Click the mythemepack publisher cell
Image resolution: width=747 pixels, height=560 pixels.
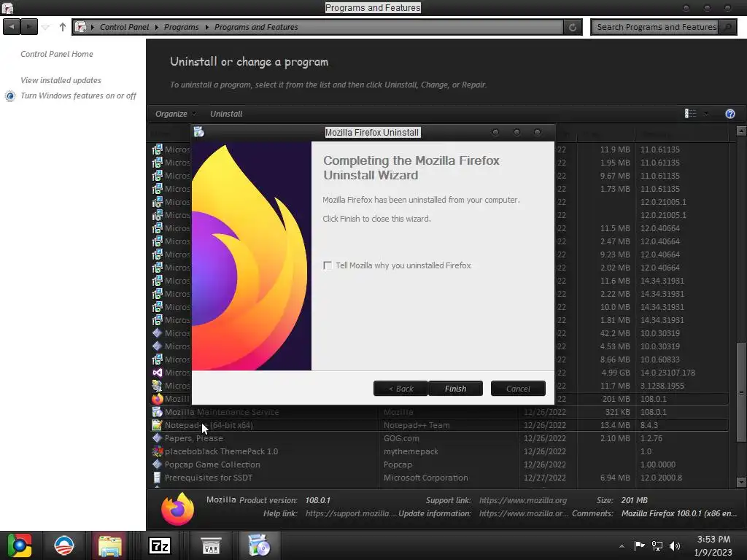point(411,451)
